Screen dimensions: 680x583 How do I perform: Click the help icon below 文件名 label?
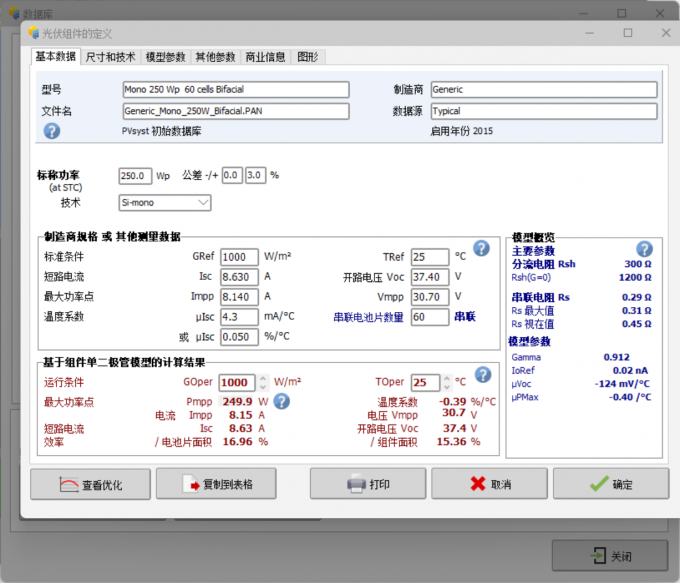(x=52, y=131)
